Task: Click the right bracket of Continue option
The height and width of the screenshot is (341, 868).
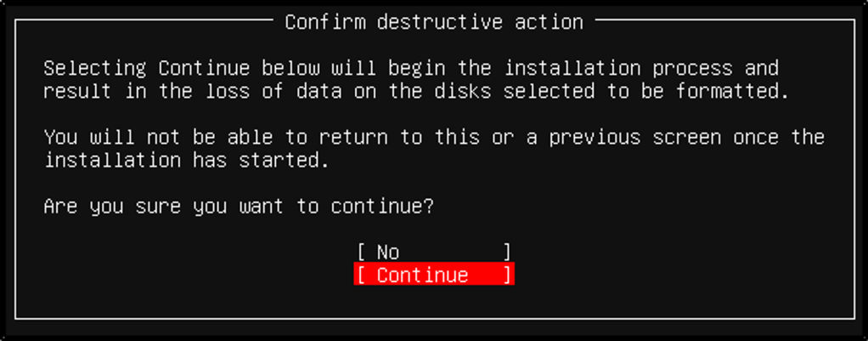Action: [x=507, y=275]
